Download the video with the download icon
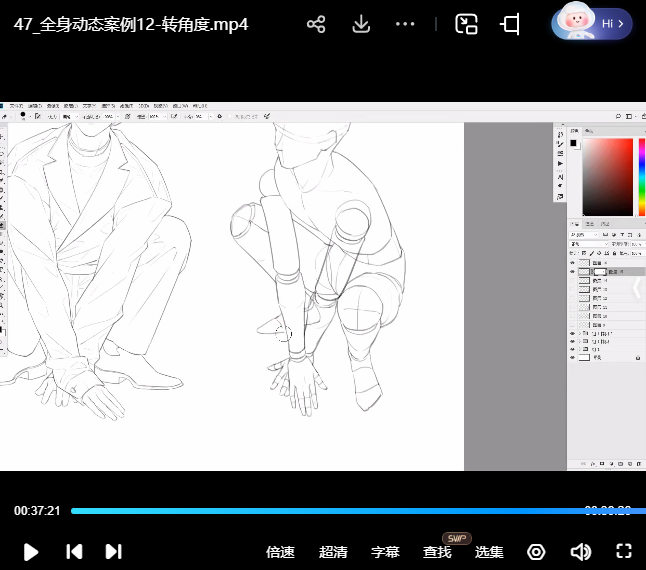Screen dimensions: 646x570 coord(361,25)
